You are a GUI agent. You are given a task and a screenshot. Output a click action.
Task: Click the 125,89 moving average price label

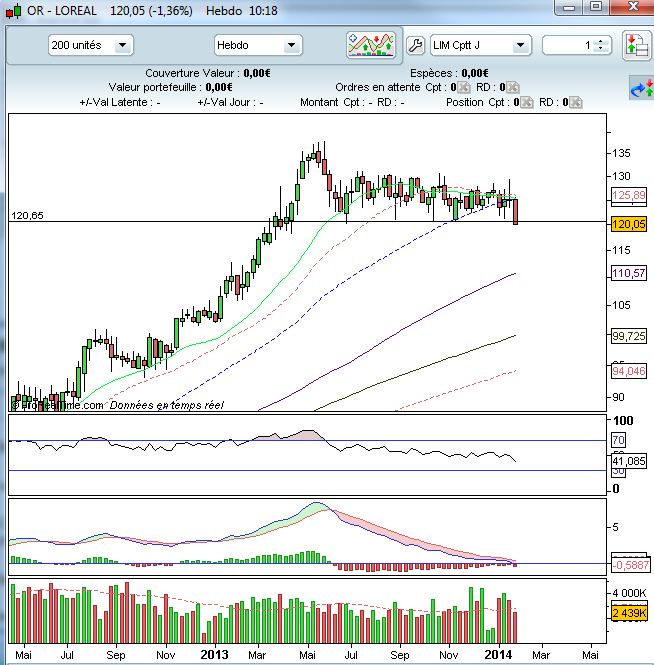pyautogui.click(x=629, y=196)
